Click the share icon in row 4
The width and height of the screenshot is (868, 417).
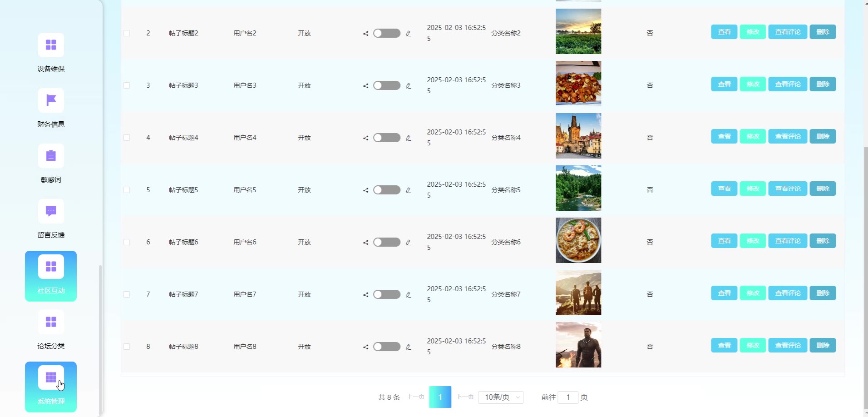coord(365,138)
